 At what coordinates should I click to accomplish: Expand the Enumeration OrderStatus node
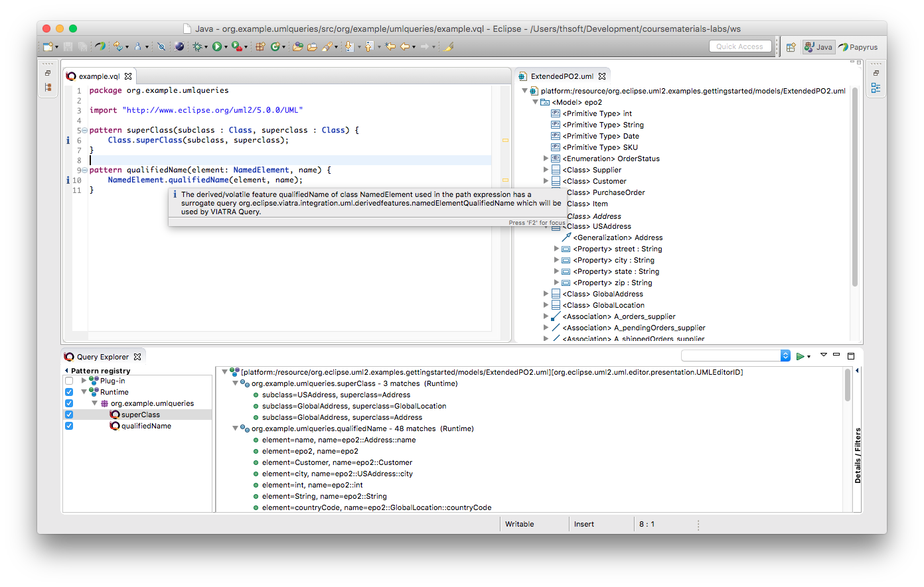click(x=546, y=159)
